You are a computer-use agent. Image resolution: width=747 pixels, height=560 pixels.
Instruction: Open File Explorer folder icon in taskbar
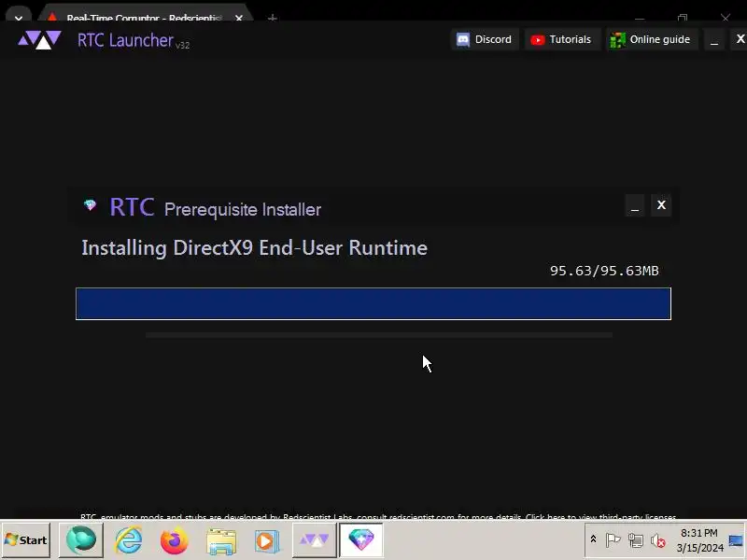[x=221, y=541]
